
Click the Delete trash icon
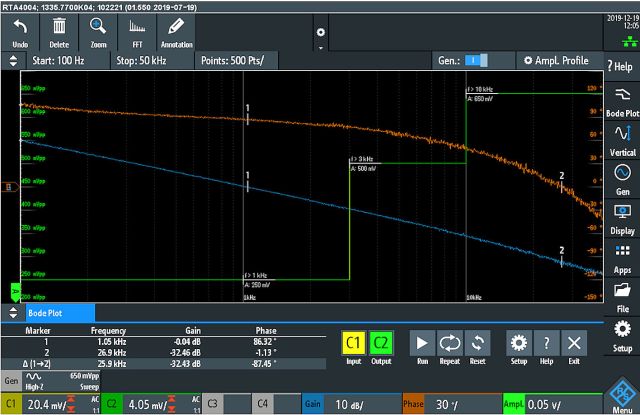pyautogui.click(x=59, y=33)
